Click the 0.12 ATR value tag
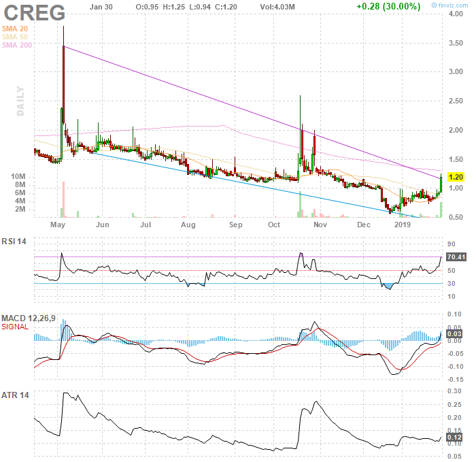The image size is (476, 462). tap(454, 438)
